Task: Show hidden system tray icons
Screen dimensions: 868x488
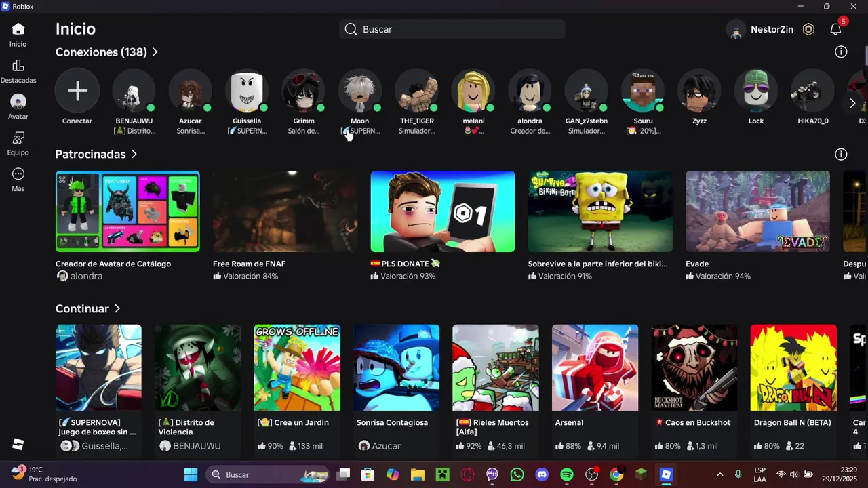Action: click(x=719, y=474)
